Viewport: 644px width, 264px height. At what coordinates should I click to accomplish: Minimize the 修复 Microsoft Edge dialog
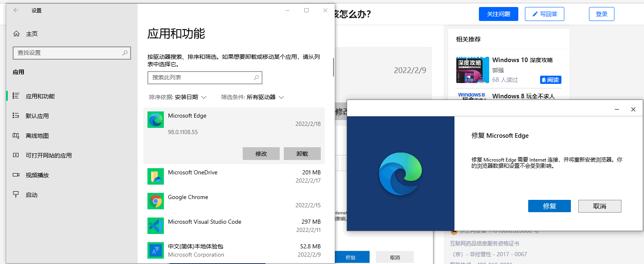click(x=617, y=109)
